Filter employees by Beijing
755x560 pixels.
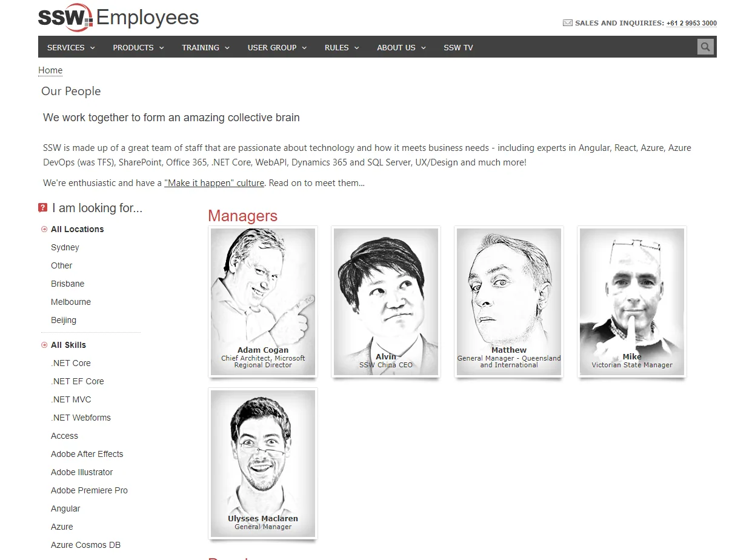[64, 320]
